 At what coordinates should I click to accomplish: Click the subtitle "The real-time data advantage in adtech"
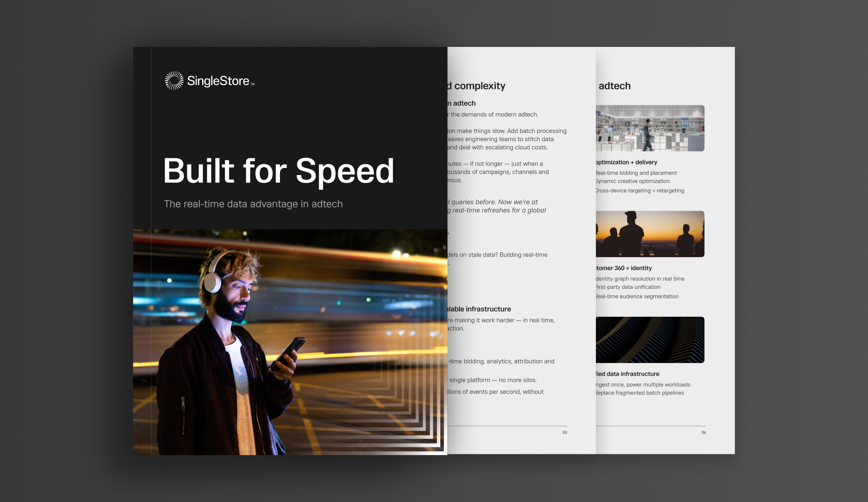(x=253, y=203)
